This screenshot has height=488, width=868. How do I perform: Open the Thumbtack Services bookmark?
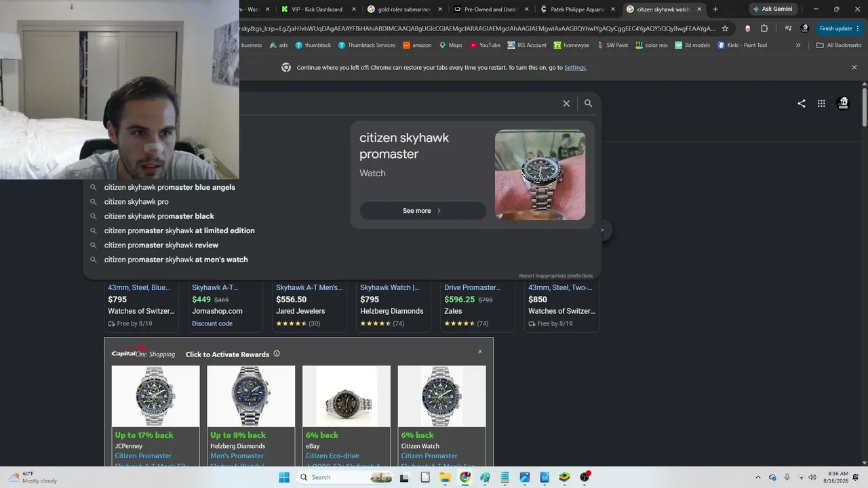366,45
